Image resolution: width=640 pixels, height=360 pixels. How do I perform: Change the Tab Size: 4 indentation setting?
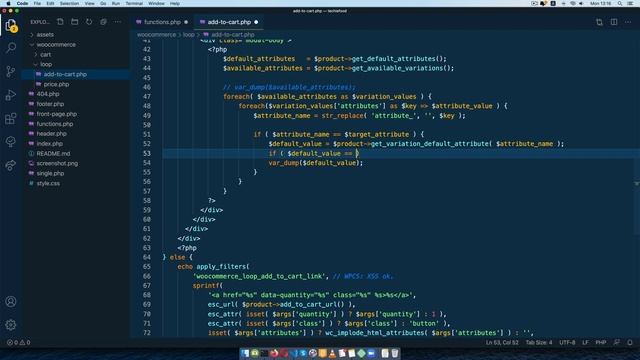[539, 342]
